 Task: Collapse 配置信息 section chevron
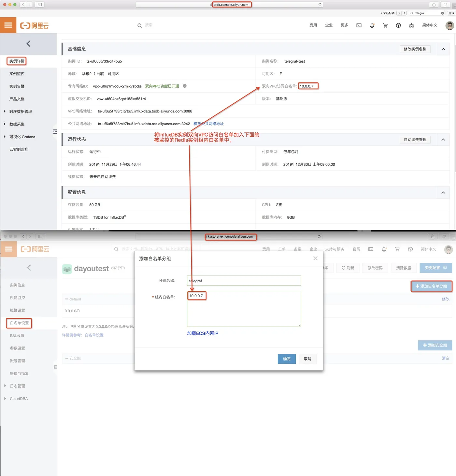(443, 193)
